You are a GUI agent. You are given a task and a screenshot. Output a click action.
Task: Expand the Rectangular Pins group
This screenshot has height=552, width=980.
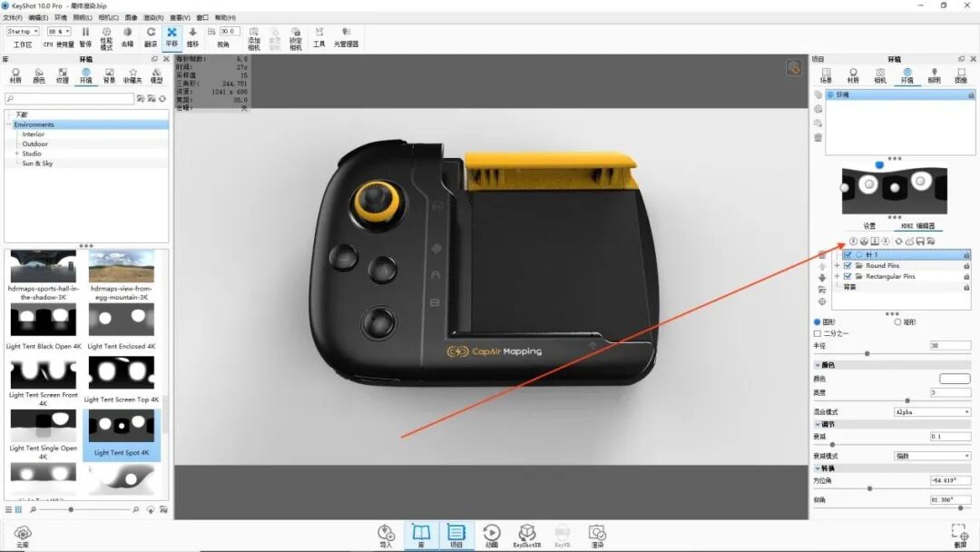pos(836,277)
